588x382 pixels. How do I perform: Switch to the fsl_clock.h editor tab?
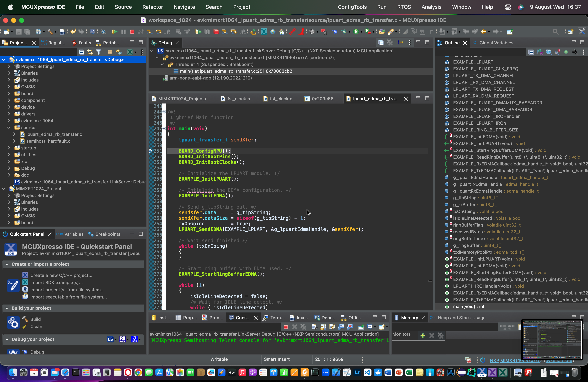(238, 99)
